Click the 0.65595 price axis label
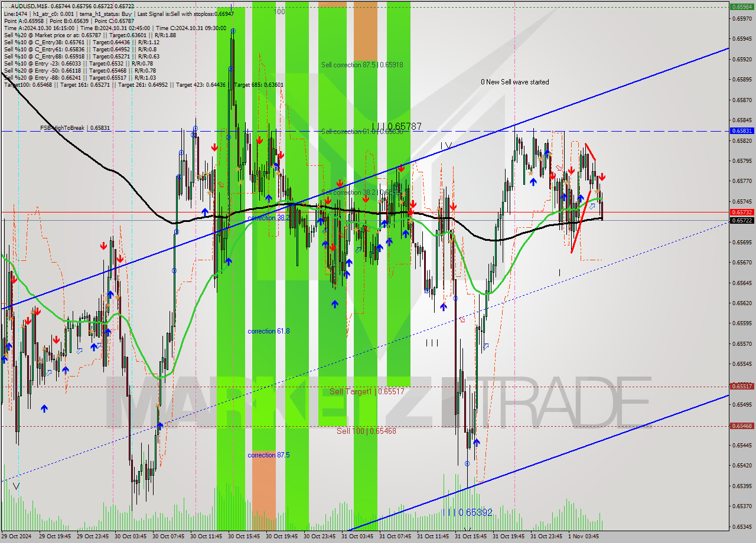756x543 pixels. 741,323
